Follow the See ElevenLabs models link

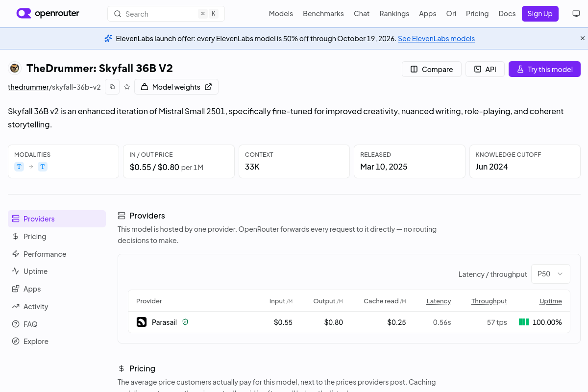coord(436,39)
